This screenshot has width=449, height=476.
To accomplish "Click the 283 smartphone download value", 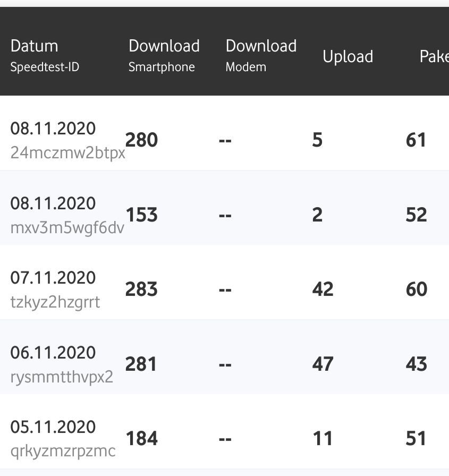I will point(141,289).
